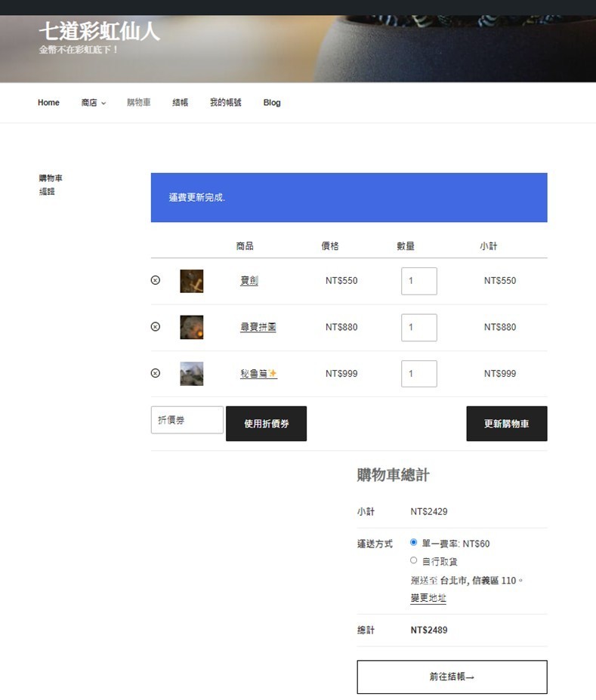Navigate to Blog menu item
This screenshot has width=596, height=700.
[x=272, y=103]
